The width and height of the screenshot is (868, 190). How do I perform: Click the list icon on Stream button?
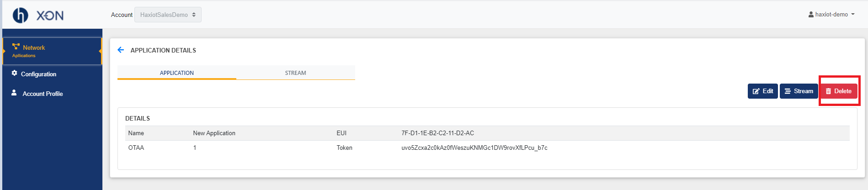tap(788, 91)
